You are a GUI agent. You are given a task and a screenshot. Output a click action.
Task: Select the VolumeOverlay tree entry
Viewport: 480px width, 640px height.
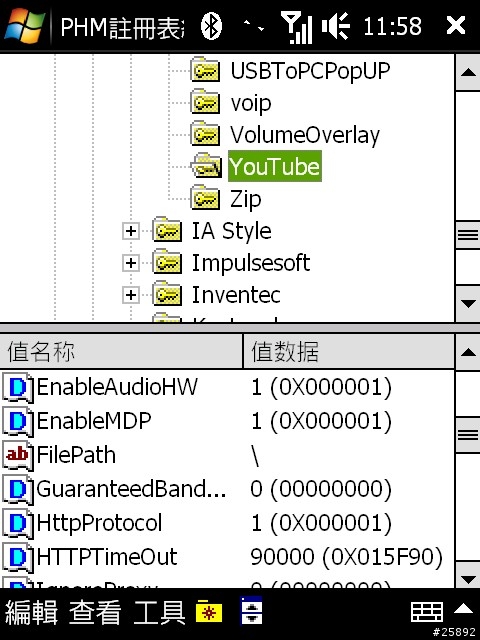(x=304, y=135)
